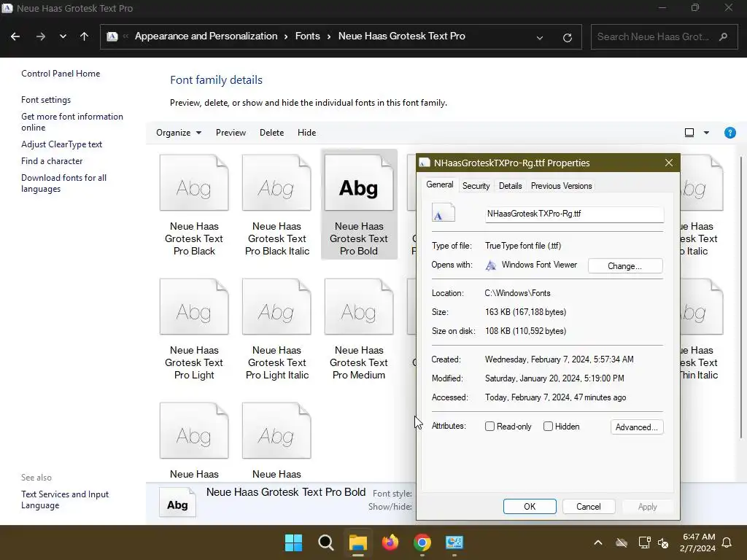The image size is (747, 560).
Task: Open Get more font information online
Action: coord(72,122)
